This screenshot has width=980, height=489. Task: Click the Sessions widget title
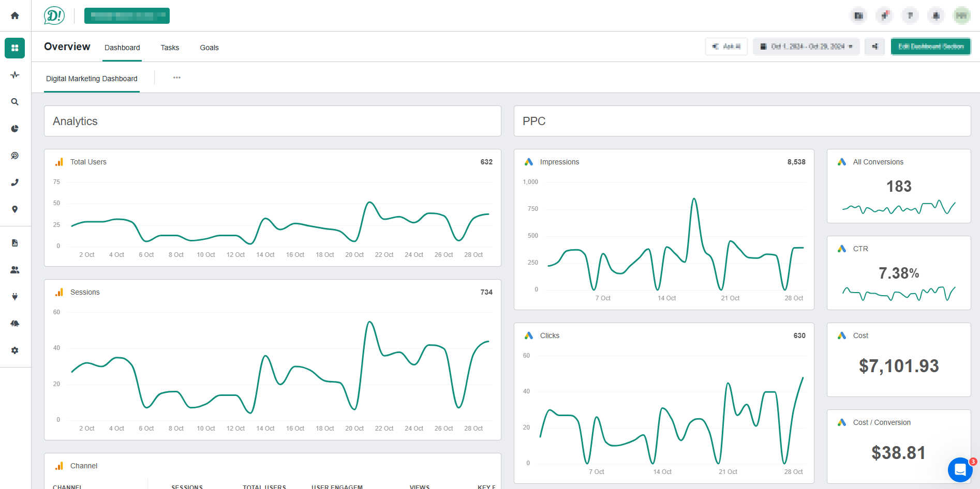coord(85,292)
